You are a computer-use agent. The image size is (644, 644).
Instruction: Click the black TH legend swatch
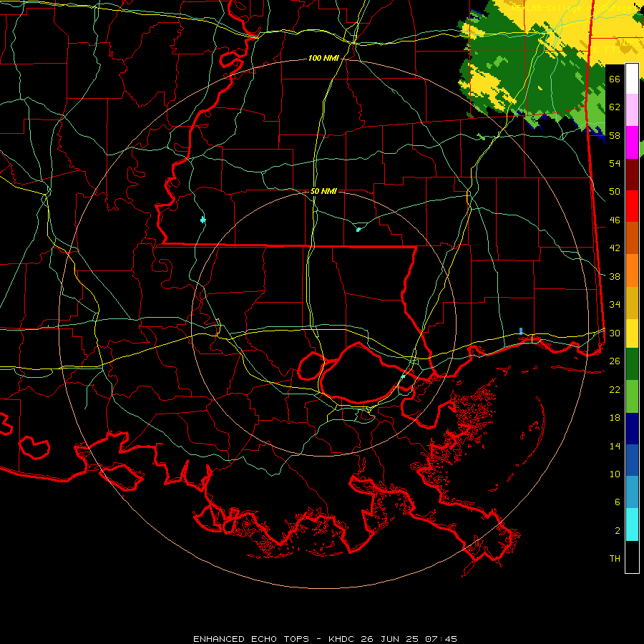(632, 557)
